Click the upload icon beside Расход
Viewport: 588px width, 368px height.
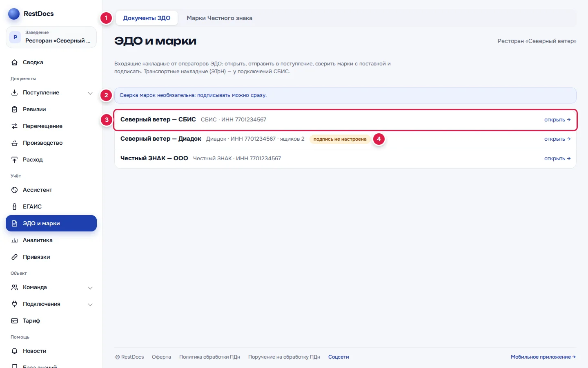(x=15, y=160)
